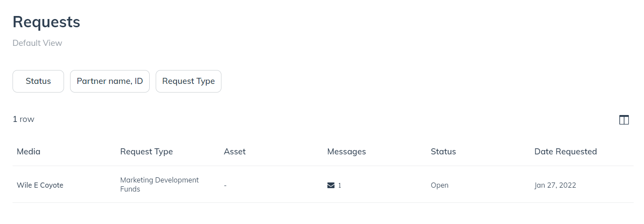Click the 1 row count text
Image resolution: width=644 pixels, height=224 pixels.
pyautogui.click(x=23, y=119)
